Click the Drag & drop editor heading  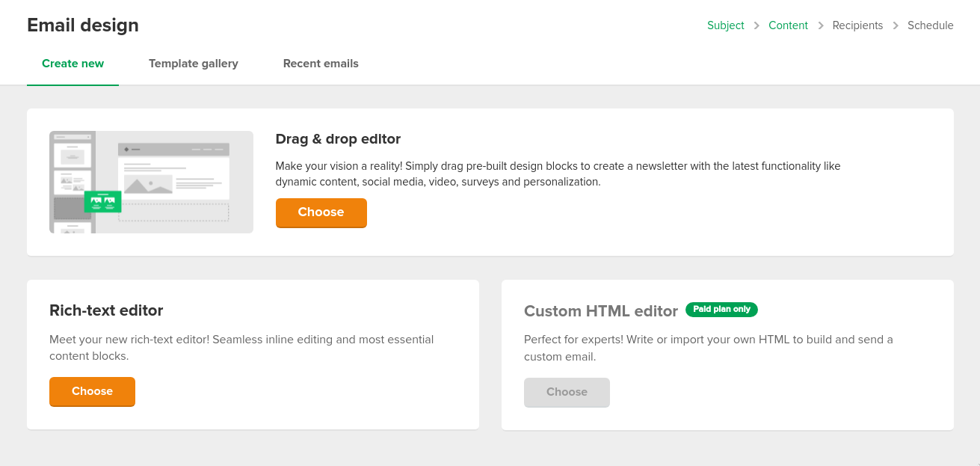click(x=338, y=139)
